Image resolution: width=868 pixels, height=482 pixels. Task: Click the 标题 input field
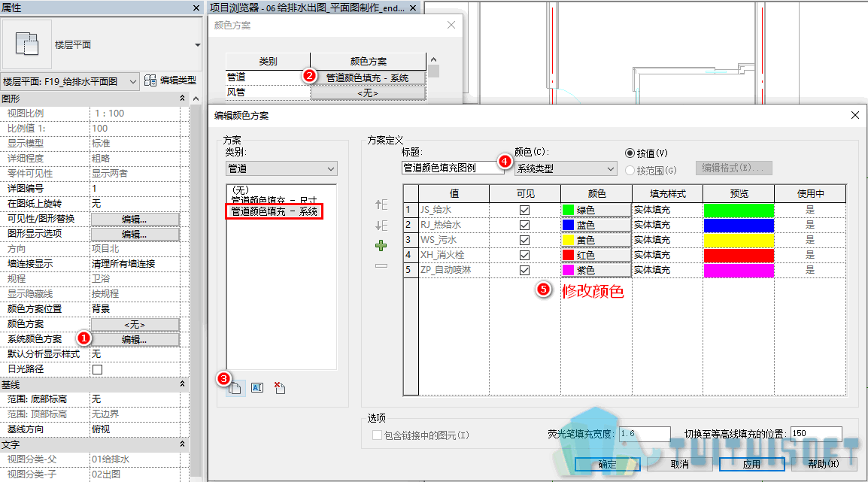point(453,168)
